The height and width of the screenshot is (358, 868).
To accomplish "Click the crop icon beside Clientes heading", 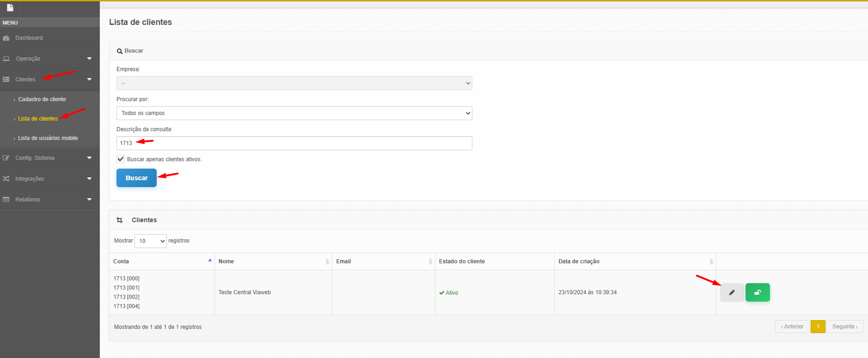I will [120, 220].
